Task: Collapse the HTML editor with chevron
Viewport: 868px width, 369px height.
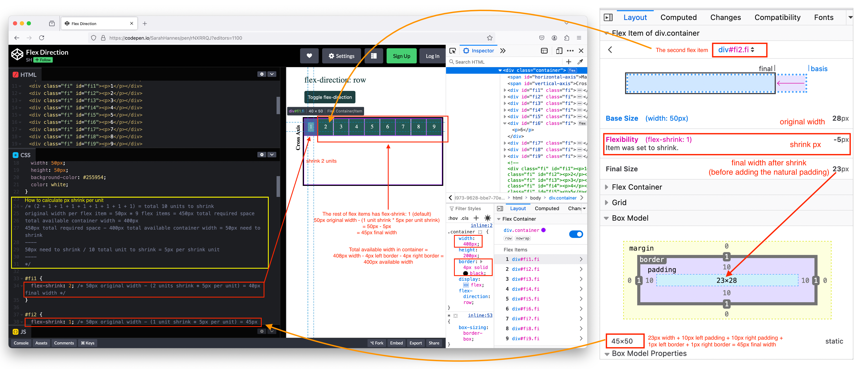Action: coord(272,74)
